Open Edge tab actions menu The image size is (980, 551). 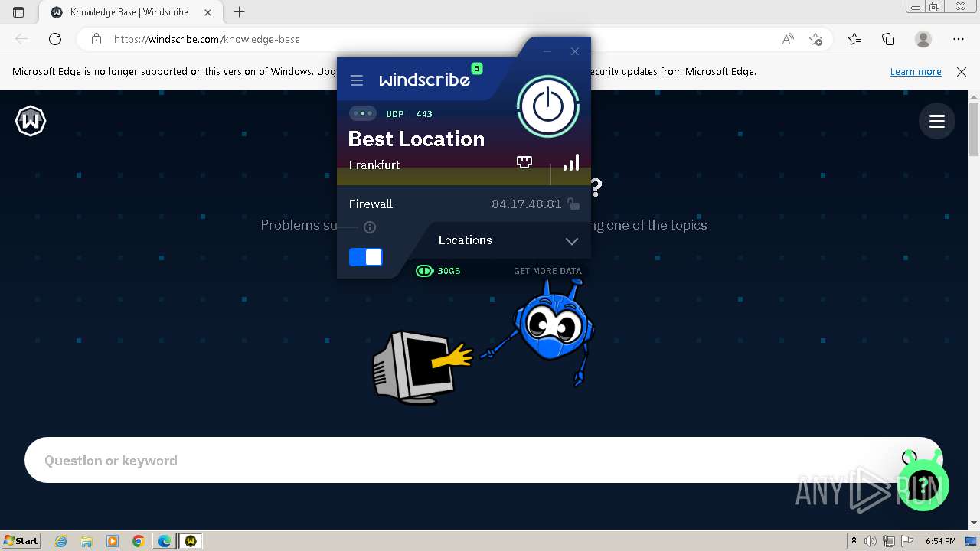[18, 12]
